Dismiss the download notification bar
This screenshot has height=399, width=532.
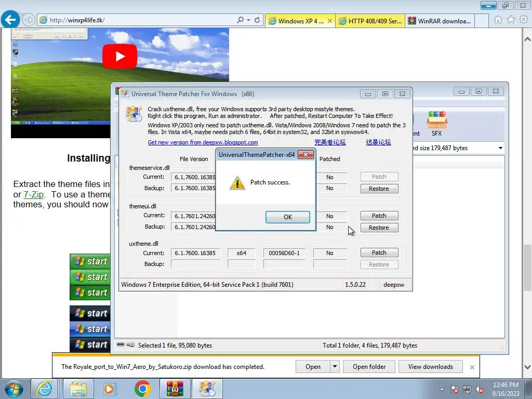point(472,367)
